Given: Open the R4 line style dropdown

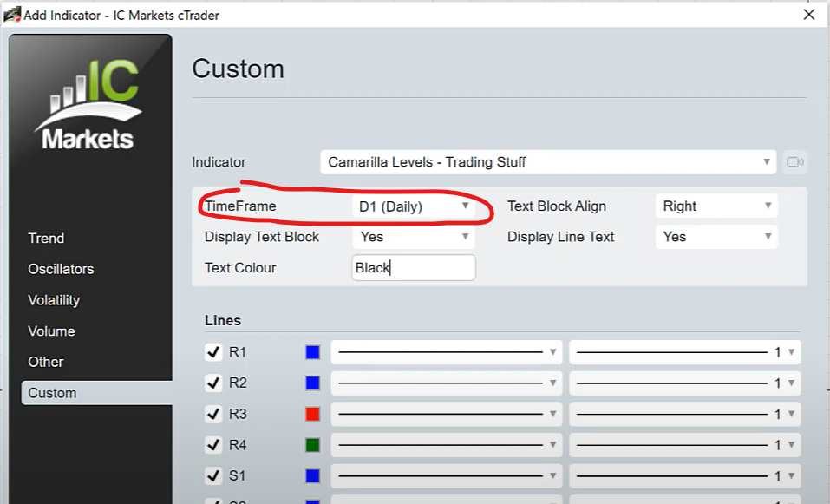Looking at the screenshot, I should coord(447,445).
